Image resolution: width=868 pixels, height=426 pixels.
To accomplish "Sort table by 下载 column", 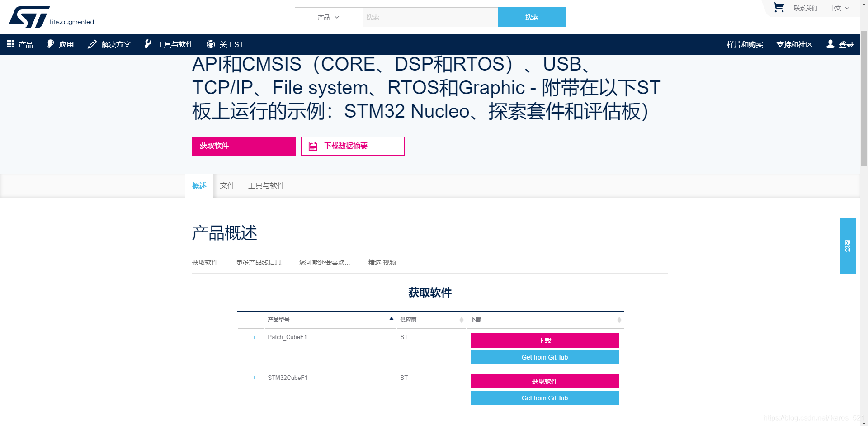I will tap(546, 320).
